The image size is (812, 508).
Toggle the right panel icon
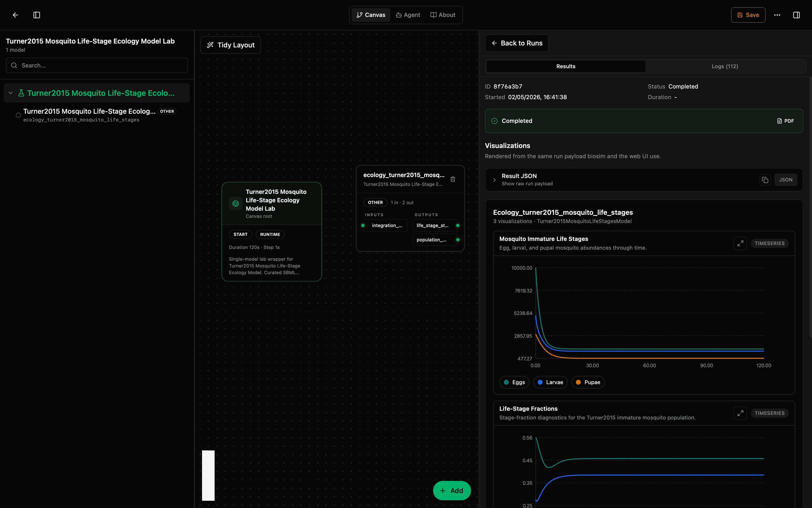click(796, 15)
